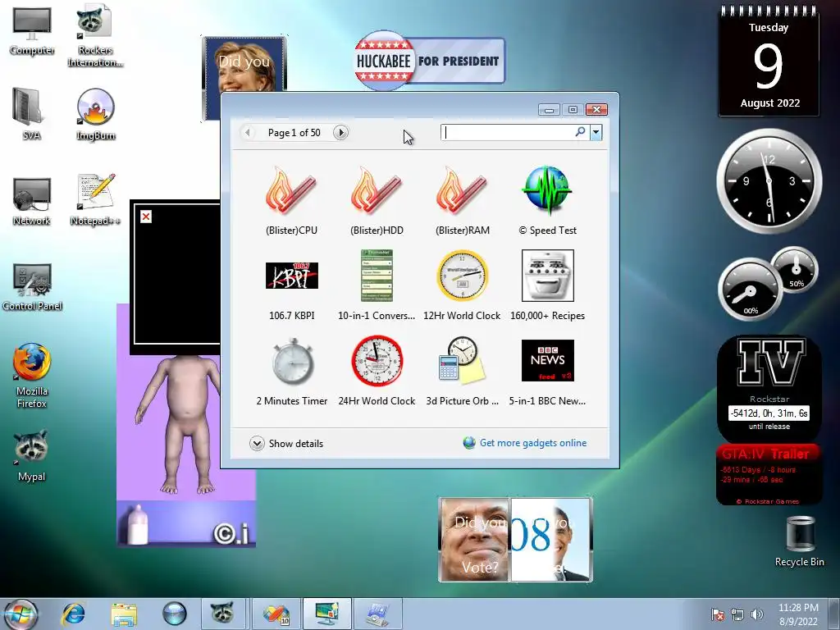840x630 pixels.
Task: Click the Did you Vote 08 gadget
Action: 515,540
